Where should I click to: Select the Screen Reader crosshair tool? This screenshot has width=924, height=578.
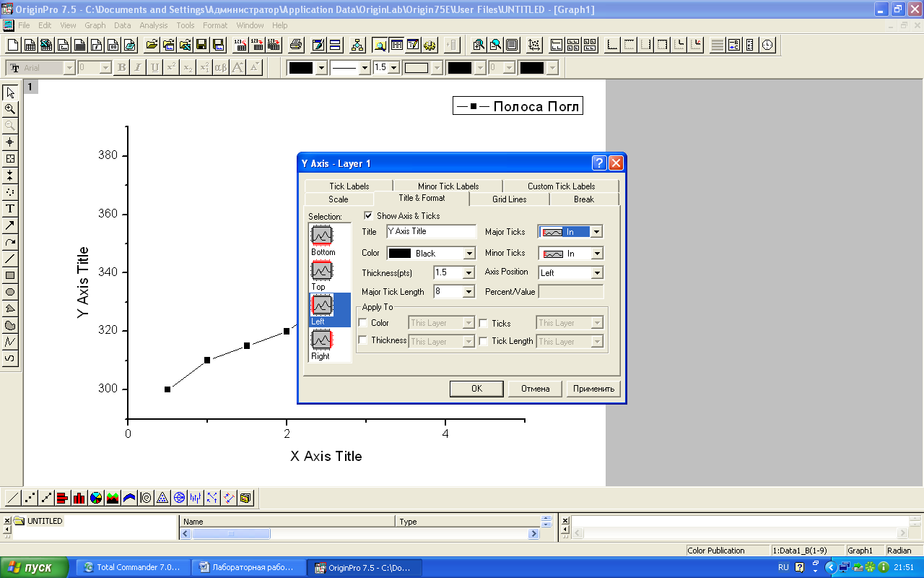click(x=10, y=142)
